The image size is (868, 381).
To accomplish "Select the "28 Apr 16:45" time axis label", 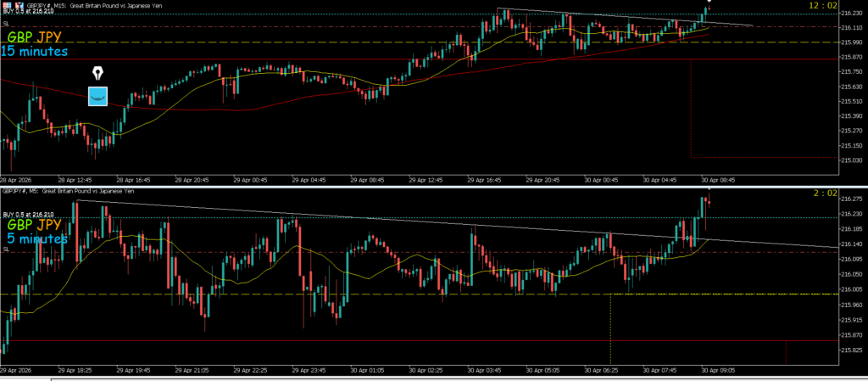I will (132, 180).
